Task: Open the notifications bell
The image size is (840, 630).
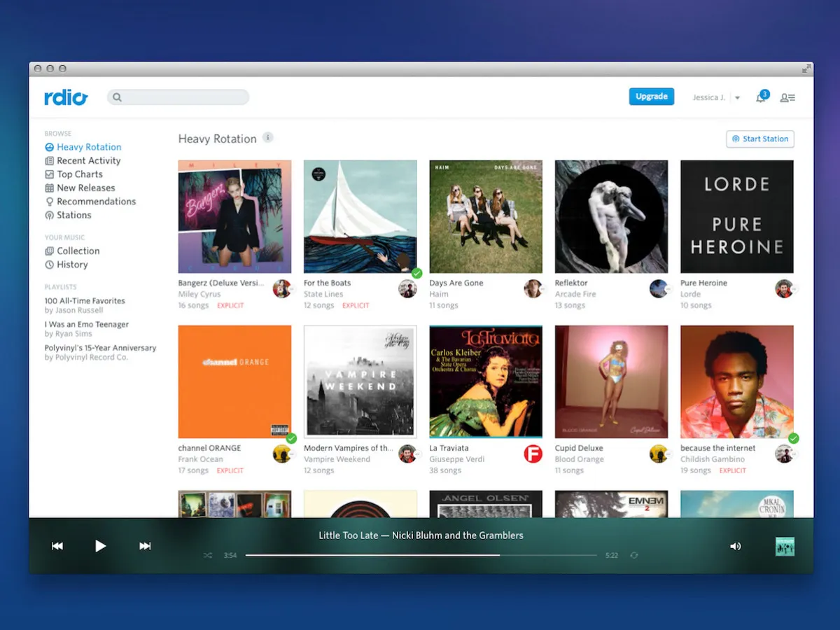Action: (760, 98)
